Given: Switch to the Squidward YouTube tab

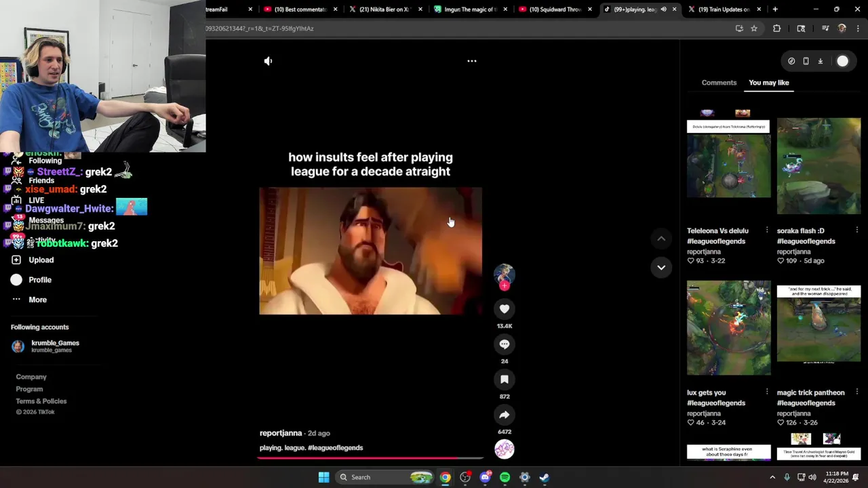Looking at the screenshot, I should click(554, 9).
